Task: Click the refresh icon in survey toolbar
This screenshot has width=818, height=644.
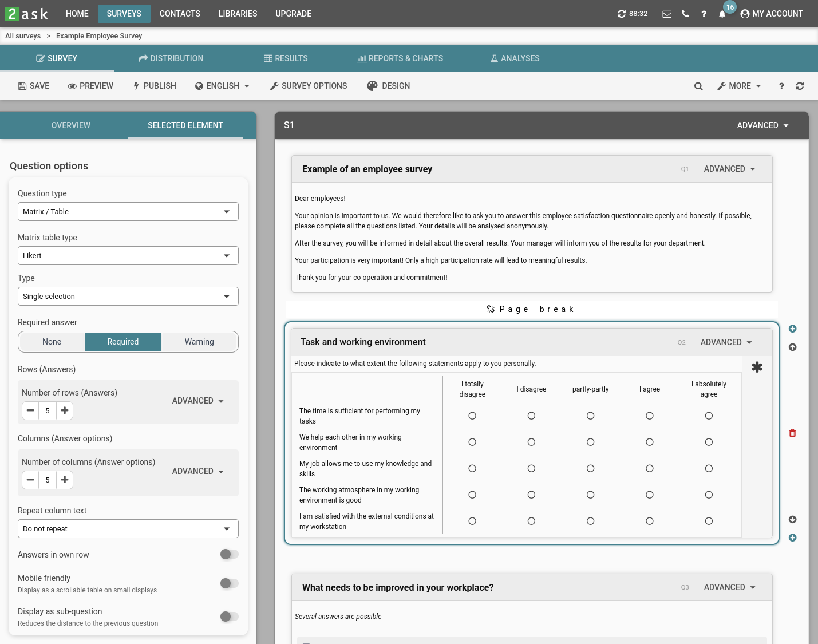Action: [x=800, y=86]
